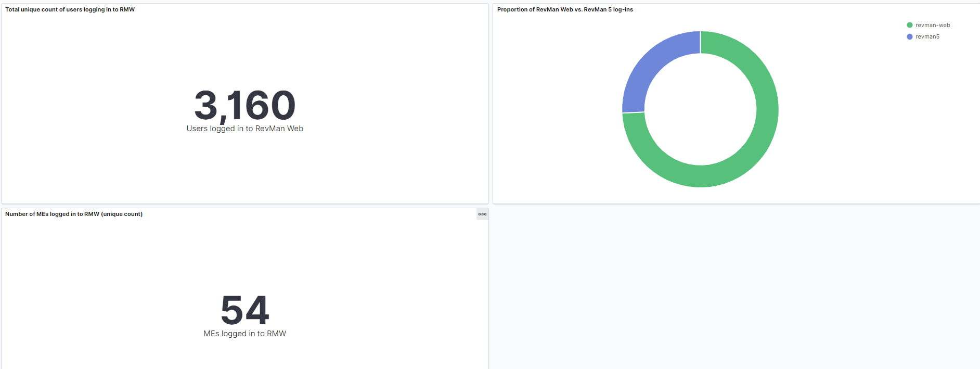This screenshot has width=980, height=369.
Task: Click the digit 3 in the 3,160 metric
Action: [206, 105]
